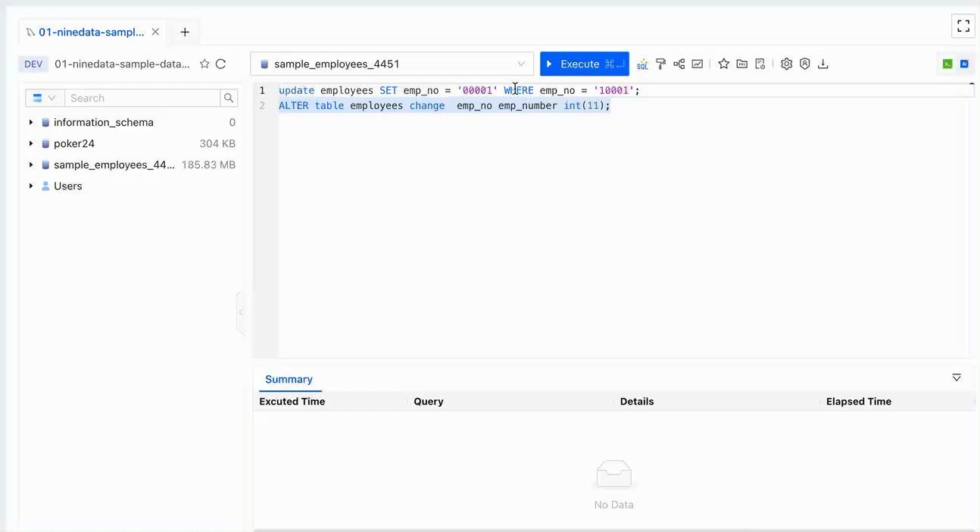Open the blue AI assistant icon
This screenshot has width=980, height=532.
[x=965, y=64]
